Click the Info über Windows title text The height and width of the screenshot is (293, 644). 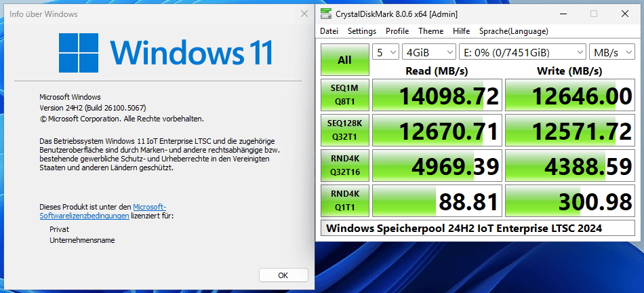43,14
